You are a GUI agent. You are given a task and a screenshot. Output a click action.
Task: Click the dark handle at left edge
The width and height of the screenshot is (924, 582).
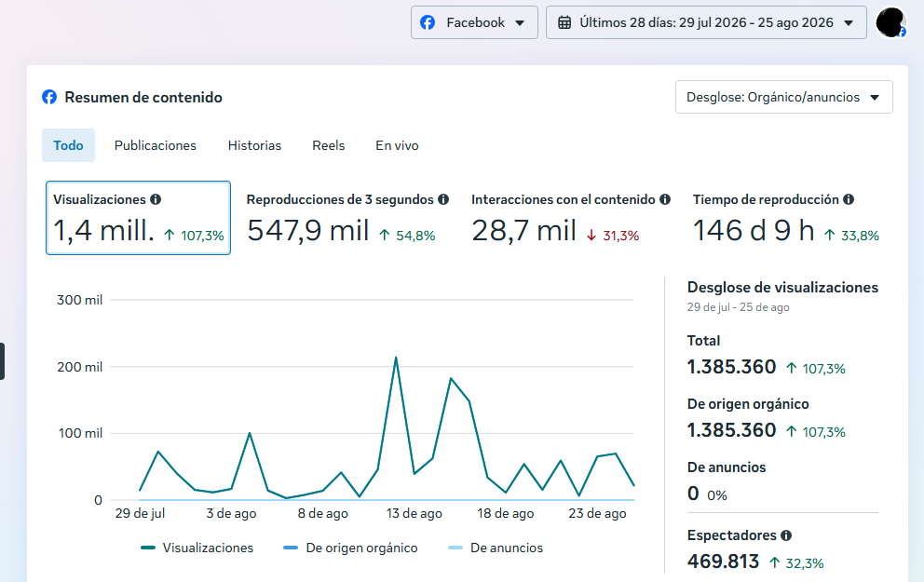(x=2, y=361)
